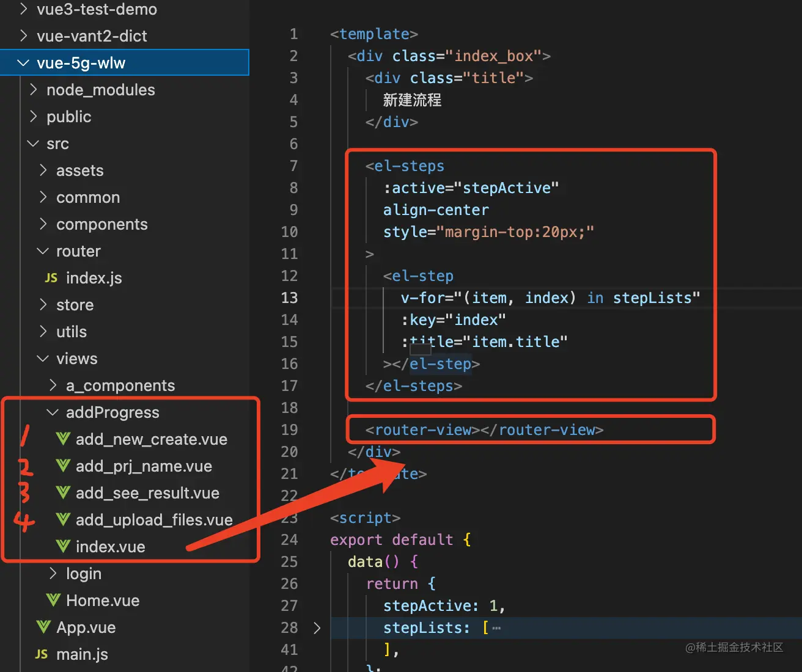Collapse the src folder chevron
Viewport: 802px width, 672px height.
tap(33, 144)
